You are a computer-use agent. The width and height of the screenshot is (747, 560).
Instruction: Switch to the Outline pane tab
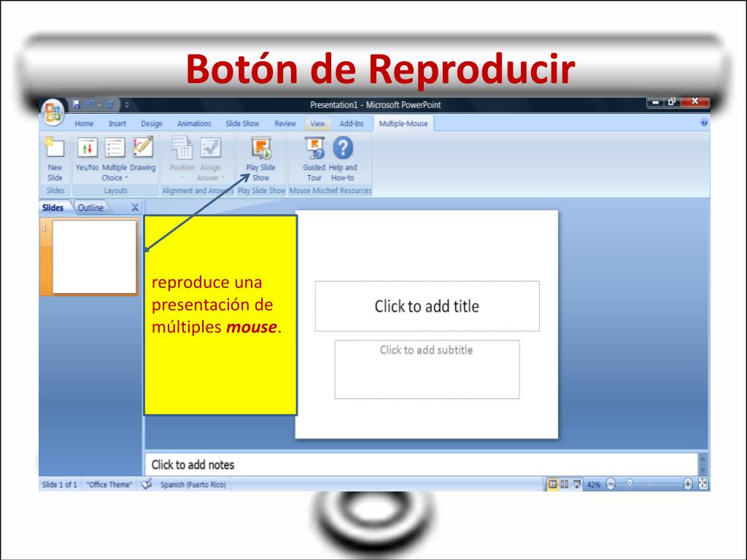(90, 208)
